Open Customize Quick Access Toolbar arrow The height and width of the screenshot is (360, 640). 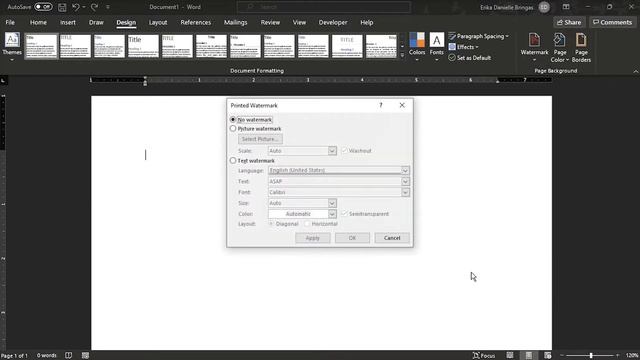coord(108,7)
